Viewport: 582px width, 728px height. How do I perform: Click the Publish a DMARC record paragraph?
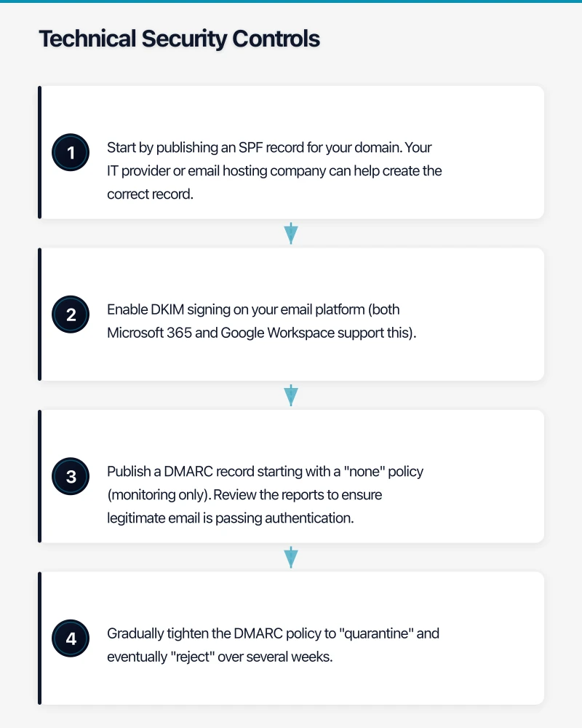265,495
